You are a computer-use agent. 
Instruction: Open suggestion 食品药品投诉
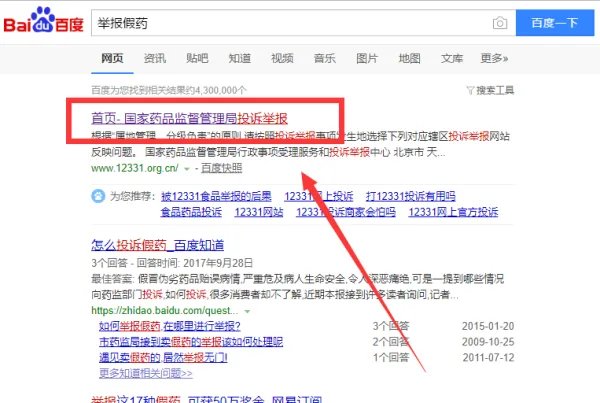(191, 212)
